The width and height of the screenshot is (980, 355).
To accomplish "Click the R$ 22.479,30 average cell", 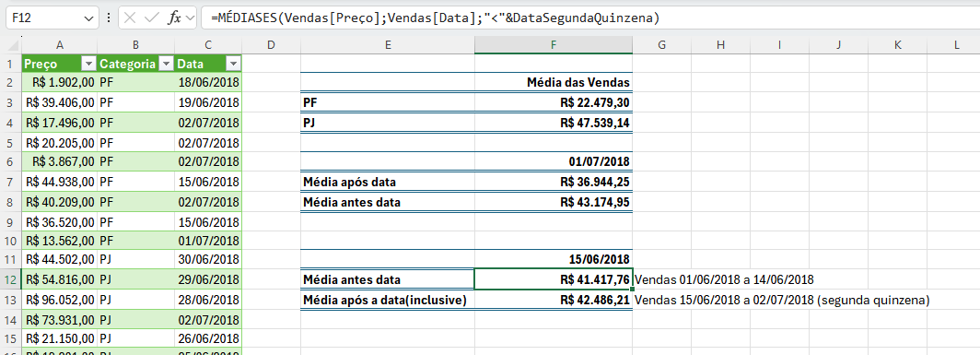I will point(554,102).
